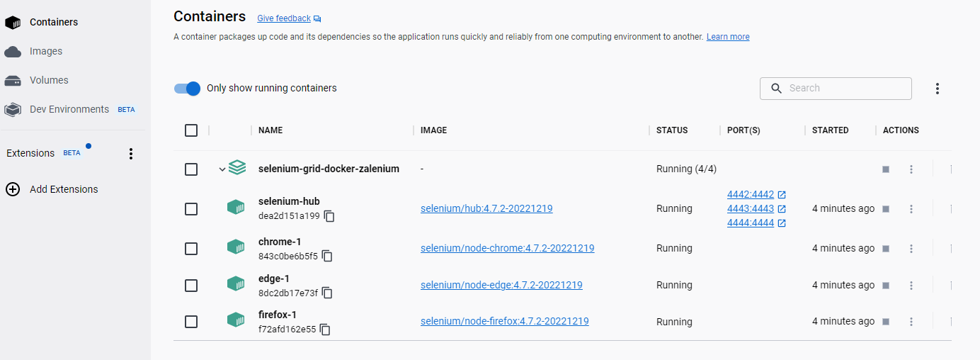Check the selenium-grid-docker-zalenium checkbox
The height and width of the screenshot is (360, 980).
coord(191,169)
